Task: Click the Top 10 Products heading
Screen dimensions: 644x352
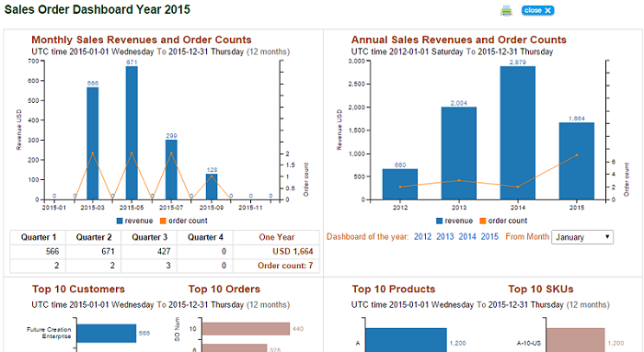Action: [x=394, y=290]
